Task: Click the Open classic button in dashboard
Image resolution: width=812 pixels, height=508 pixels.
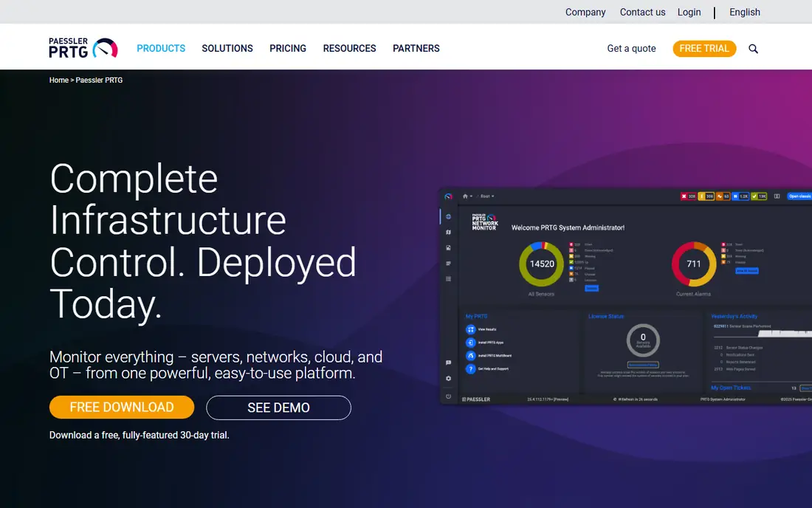Action: click(799, 196)
